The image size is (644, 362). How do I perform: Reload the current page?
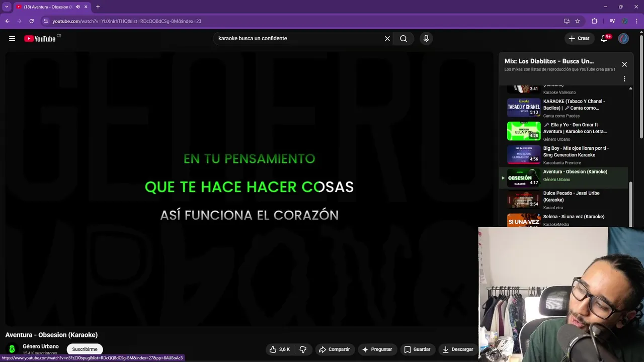tap(31, 21)
